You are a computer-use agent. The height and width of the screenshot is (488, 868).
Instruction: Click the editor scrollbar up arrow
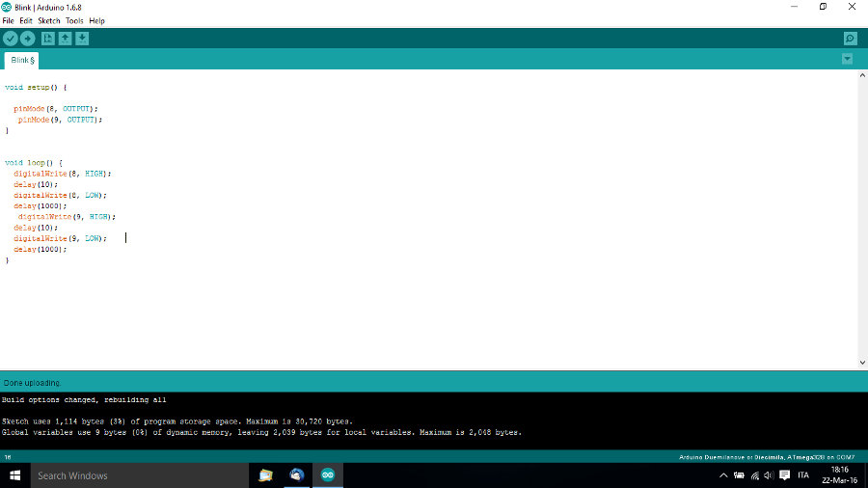(862, 74)
